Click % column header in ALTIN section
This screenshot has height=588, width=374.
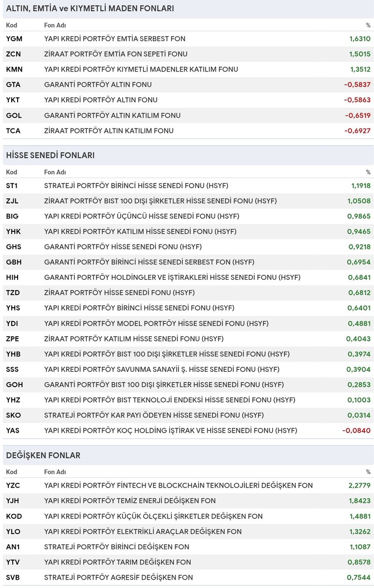[x=368, y=25]
